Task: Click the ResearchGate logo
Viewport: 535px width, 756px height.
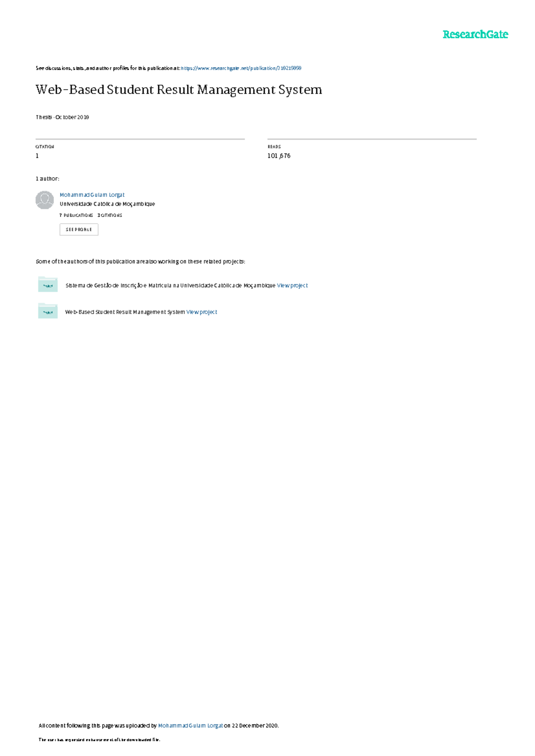Action: pyautogui.click(x=475, y=35)
